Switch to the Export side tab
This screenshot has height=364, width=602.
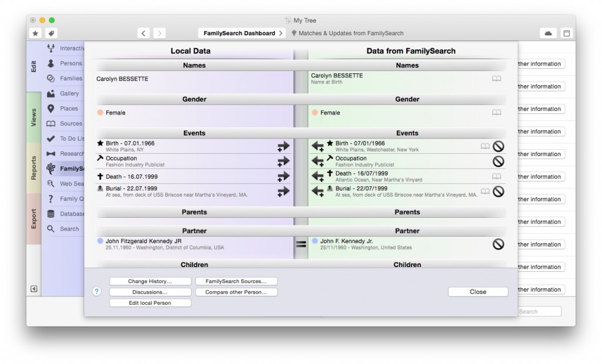pyautogui.click(x=34, y=218)
